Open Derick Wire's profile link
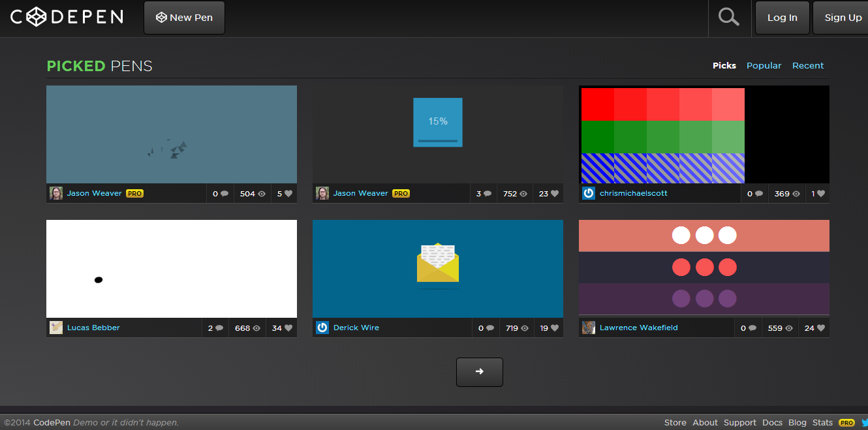 pyautogui.click(x=356, y=328)
